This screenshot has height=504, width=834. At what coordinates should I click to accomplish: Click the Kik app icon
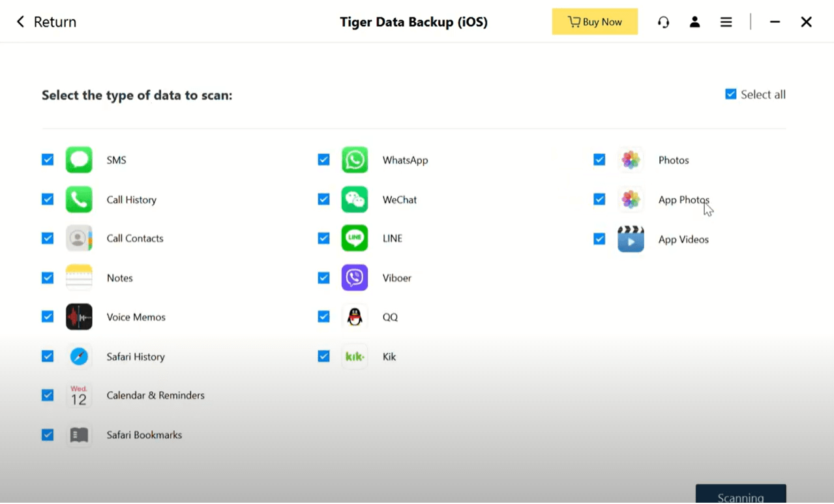[x=355, y=357]
